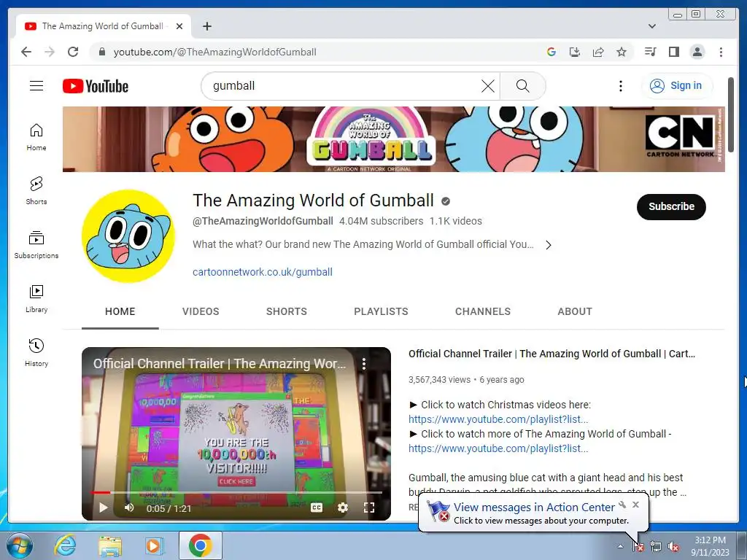Click View messages in Action Center

click(534, 507)
